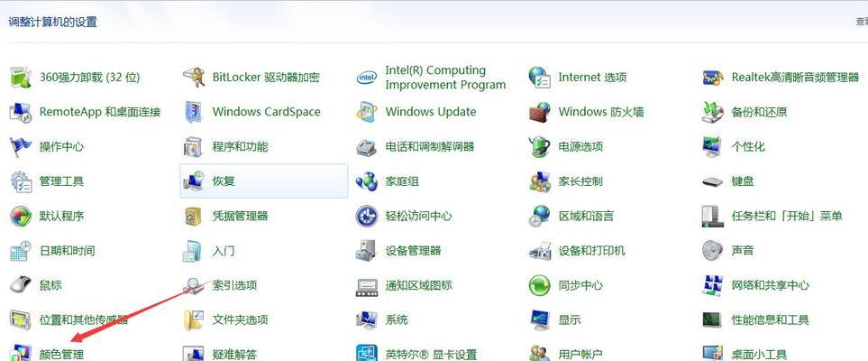Click the 鼠标 mouse icon

click(21, 285)
